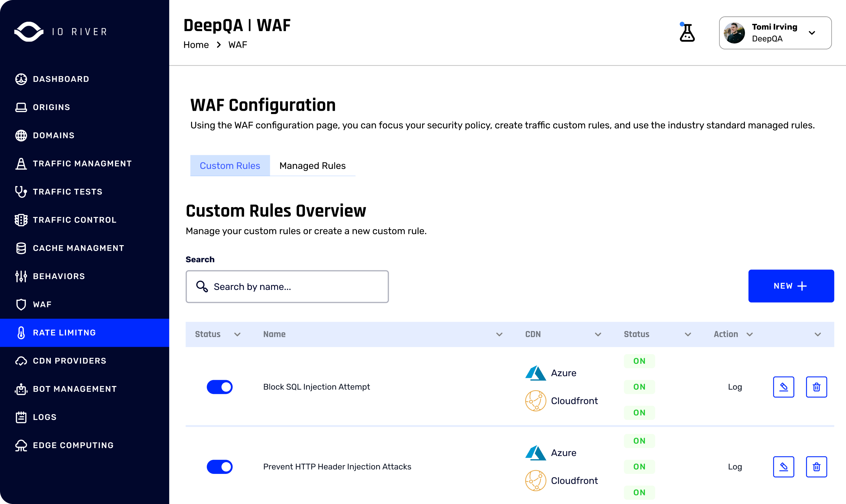Open the CDN column dropdown
Screen dimensions: 846x504
[598, 334]
